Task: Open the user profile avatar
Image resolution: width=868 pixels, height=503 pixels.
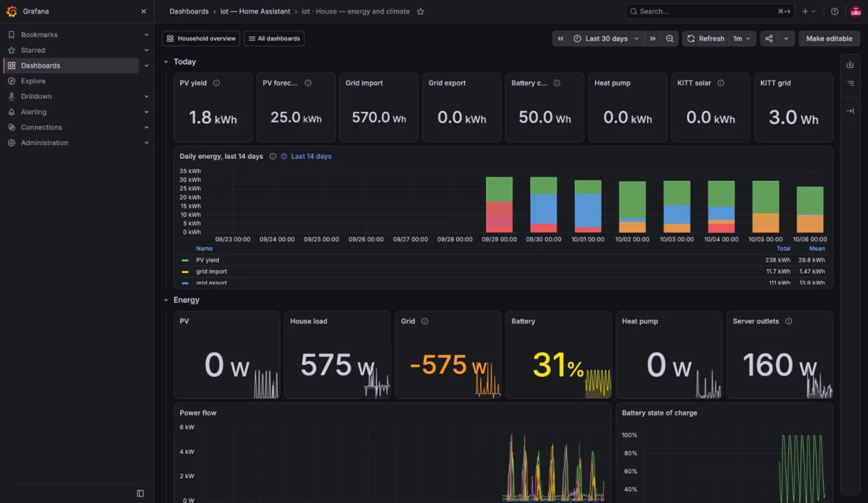Action: pos(856,11)
